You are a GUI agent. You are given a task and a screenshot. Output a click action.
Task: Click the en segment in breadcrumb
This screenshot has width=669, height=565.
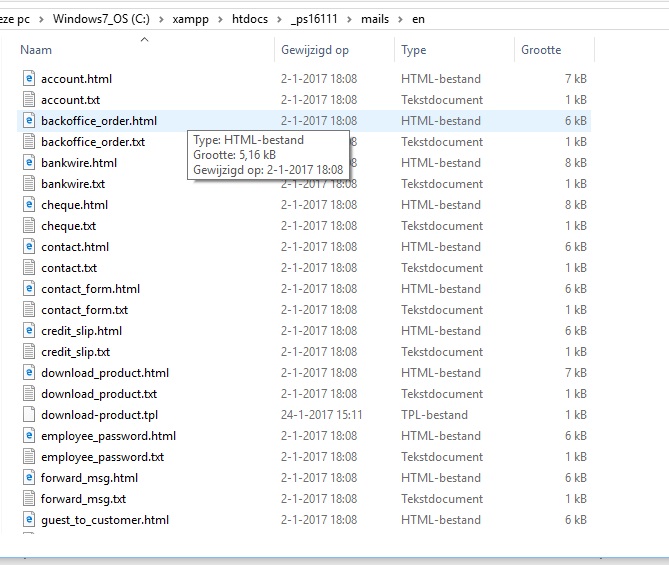pos(418,19)
